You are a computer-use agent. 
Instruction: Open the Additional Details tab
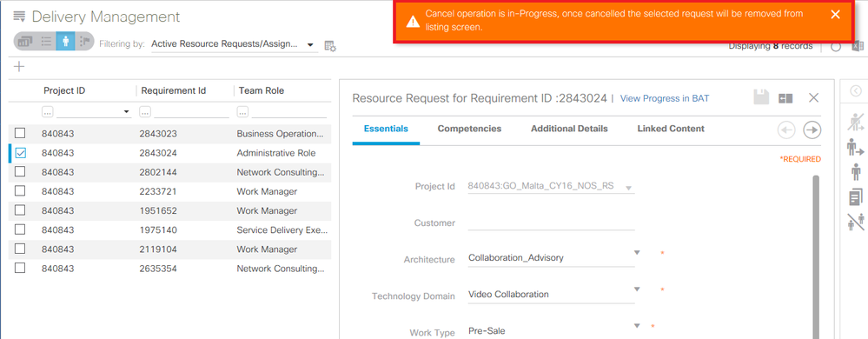569,129
